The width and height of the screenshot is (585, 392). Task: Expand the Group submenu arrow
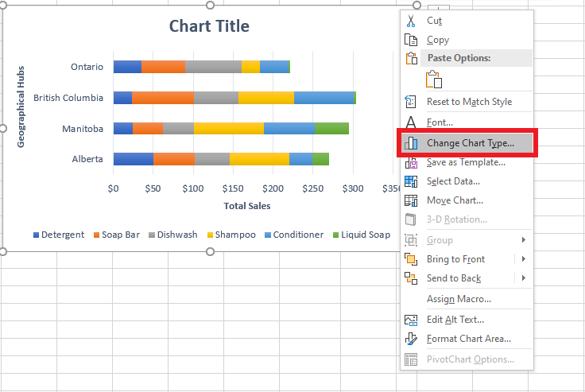(x=524, y=239)
